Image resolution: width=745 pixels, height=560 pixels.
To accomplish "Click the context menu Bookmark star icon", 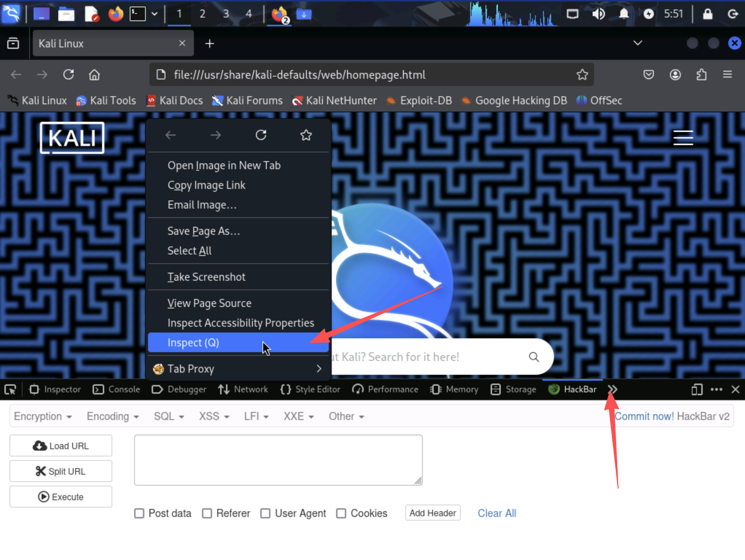I will coord(306,135).
